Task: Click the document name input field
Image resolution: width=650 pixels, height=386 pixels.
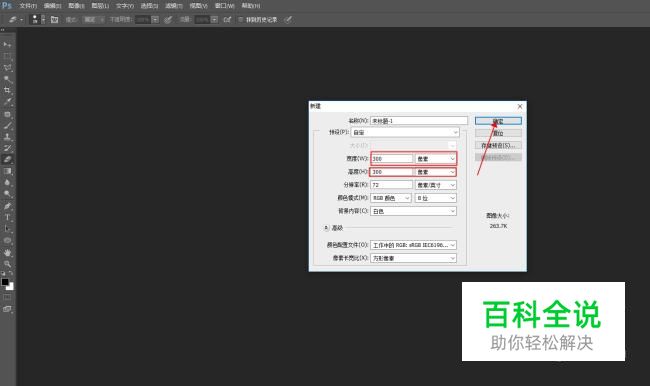Action: pyautogui.click(x=419, y=121)
